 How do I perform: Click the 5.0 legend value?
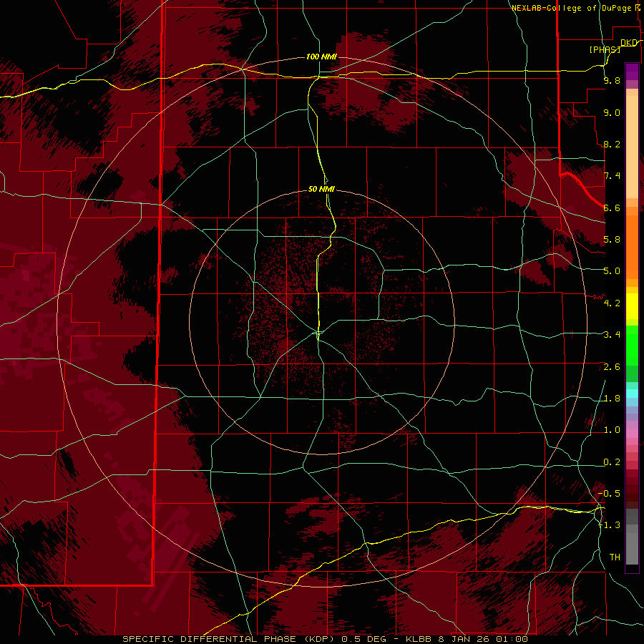point(612,271)
